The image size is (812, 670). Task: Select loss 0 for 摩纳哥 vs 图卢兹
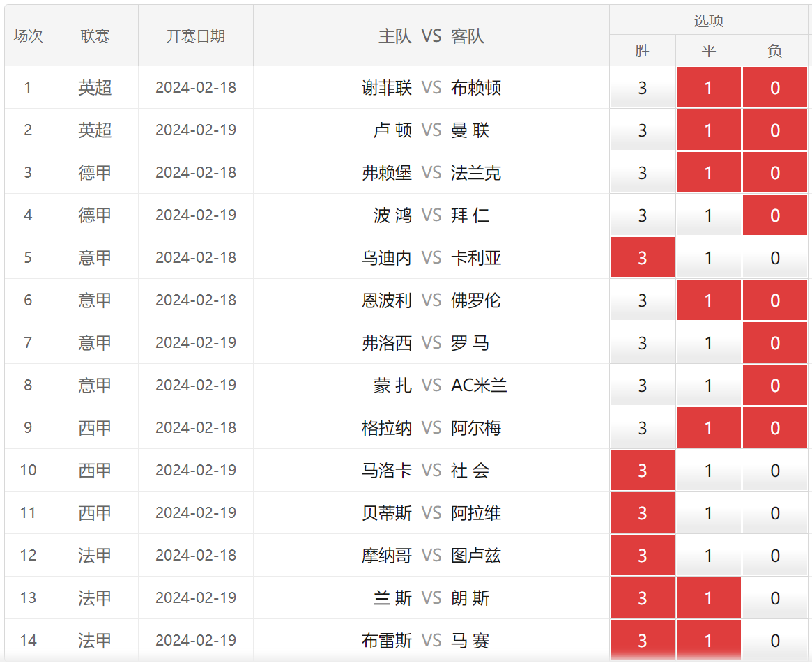click(775, 555)
